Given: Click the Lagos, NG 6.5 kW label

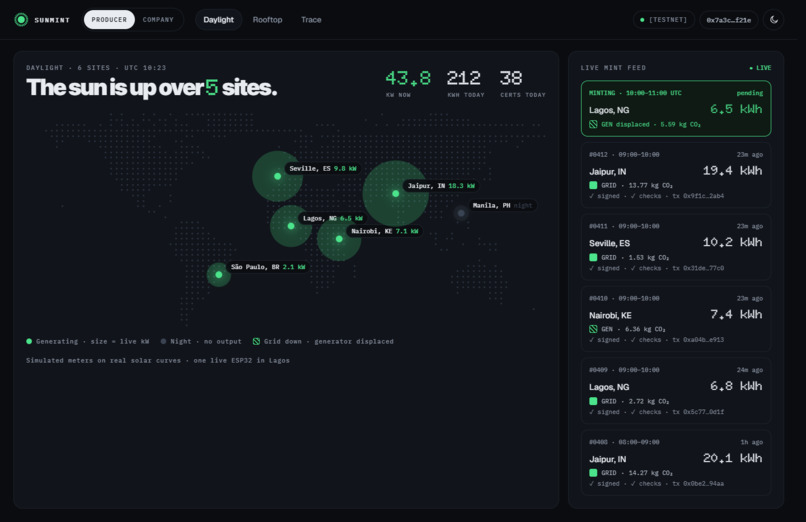Looking at the screenshot, I should coord(333,218).
